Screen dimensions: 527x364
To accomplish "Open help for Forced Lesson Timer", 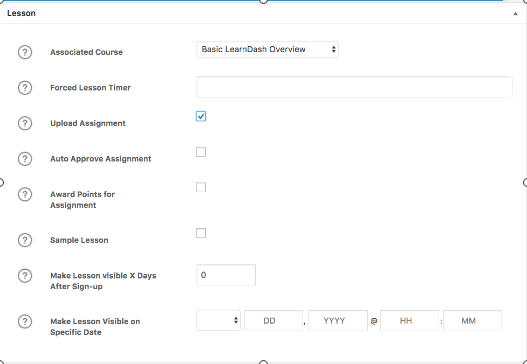I will click(x=25, y=88).
